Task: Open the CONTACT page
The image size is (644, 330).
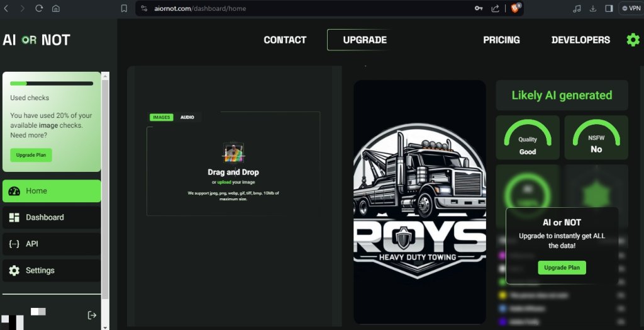Action: point(285,40)
